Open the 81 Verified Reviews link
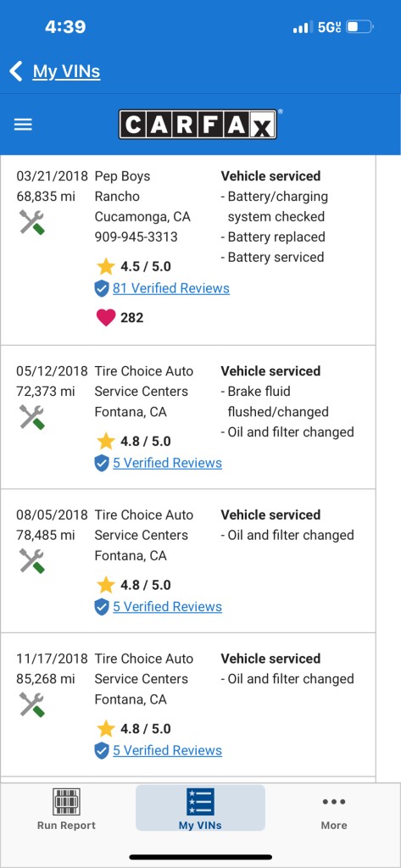The width and height of the screenshot is (401, 868). pos(171,288)
